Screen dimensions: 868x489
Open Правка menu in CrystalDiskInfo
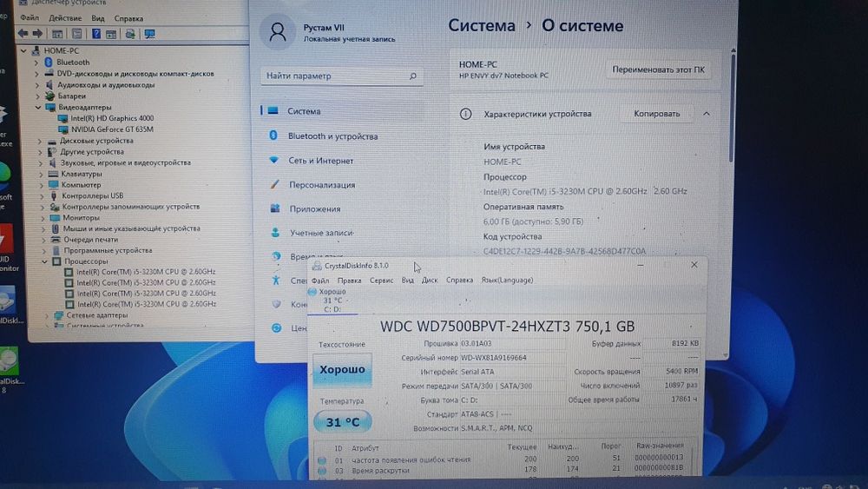click(x=349, y=281)
